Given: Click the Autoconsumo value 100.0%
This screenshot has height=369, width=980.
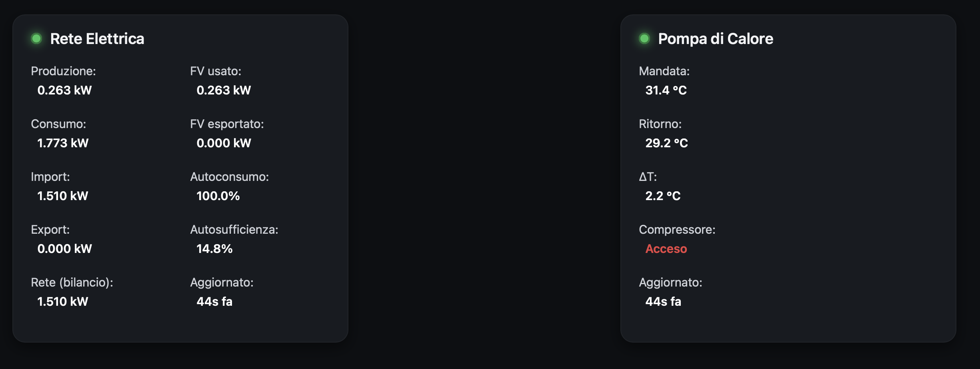Looking at the screenshot, I should click(218, 196).
